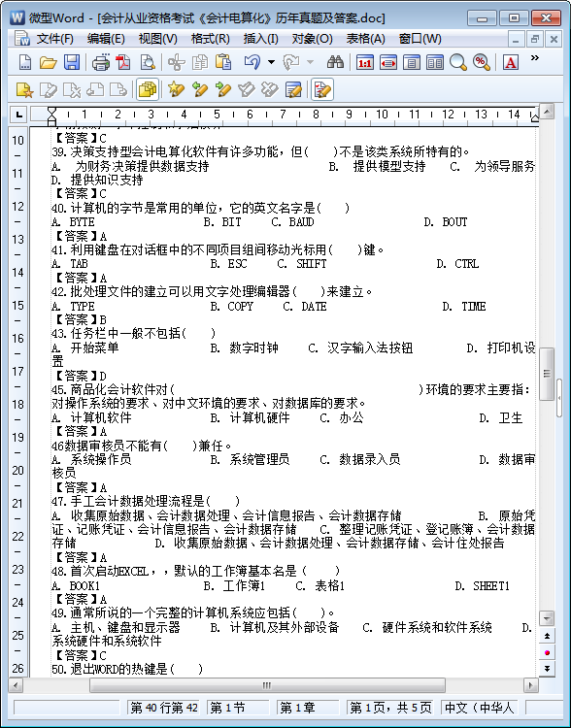Image resolution: width=571 pixels, height=728 pixels.
Task: Click the vertical scrollbar down arrow
Action: point(547,618)
